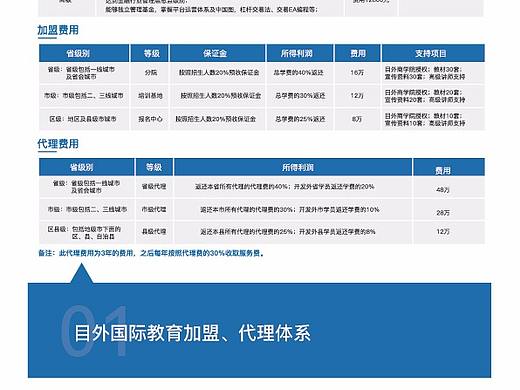Select the 总学费的25%返还 cell
520x390 pixels.
point(300,119)
